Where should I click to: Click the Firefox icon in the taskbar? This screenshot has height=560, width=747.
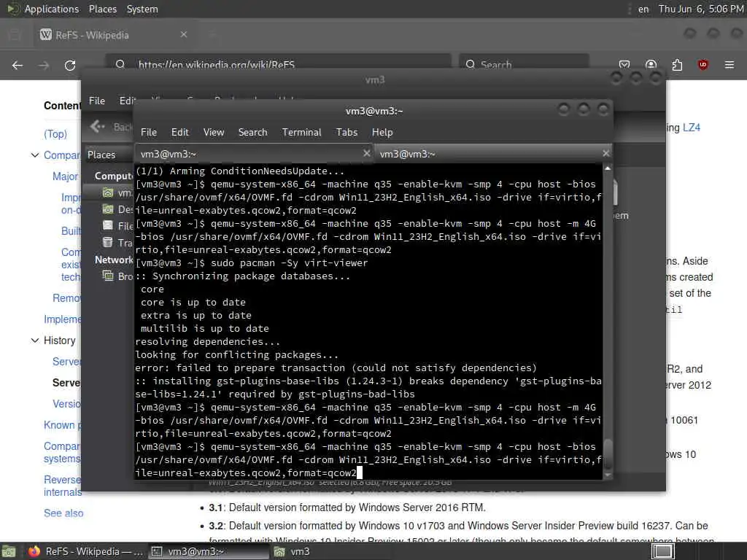click(34, 551)
